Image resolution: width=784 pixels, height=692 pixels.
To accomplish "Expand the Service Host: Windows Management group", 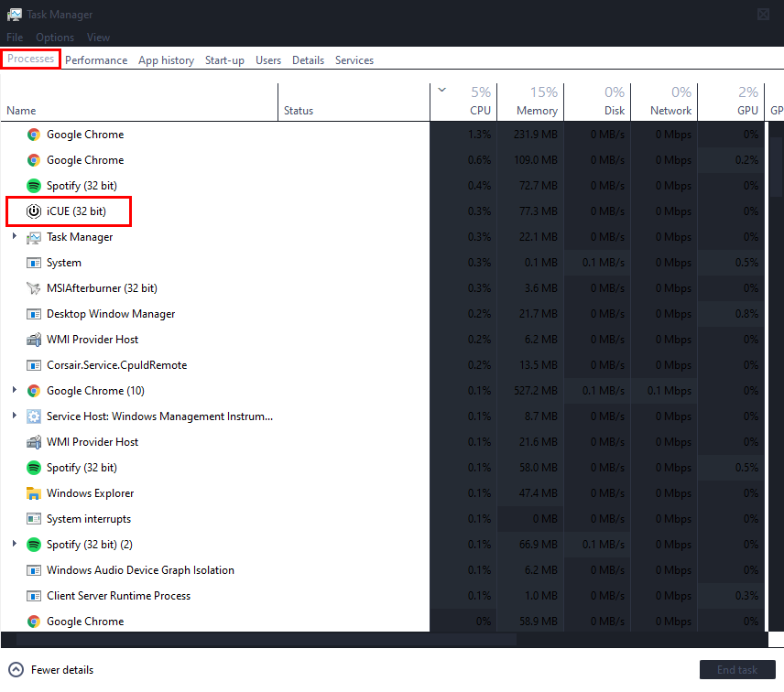I will pos(15,416).
